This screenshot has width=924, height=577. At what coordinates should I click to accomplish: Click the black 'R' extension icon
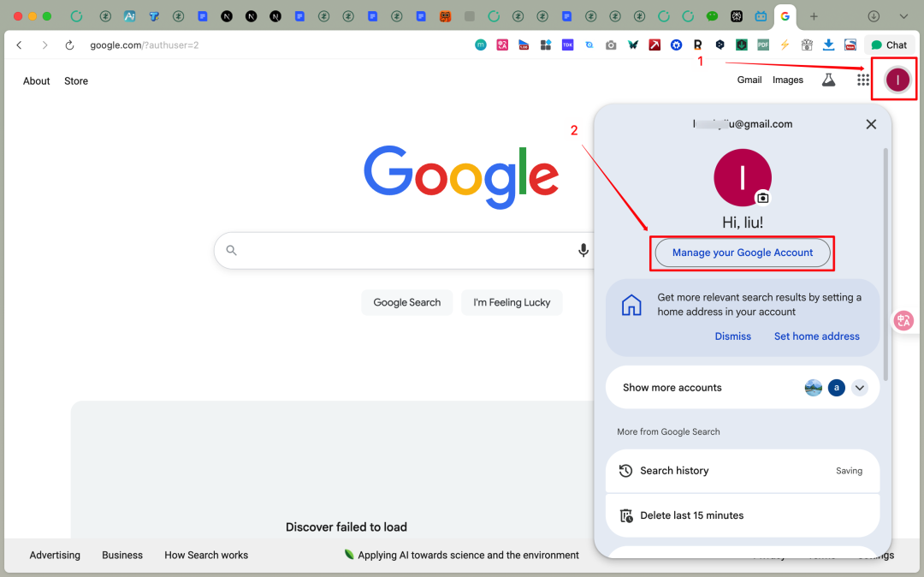point(698,45)
